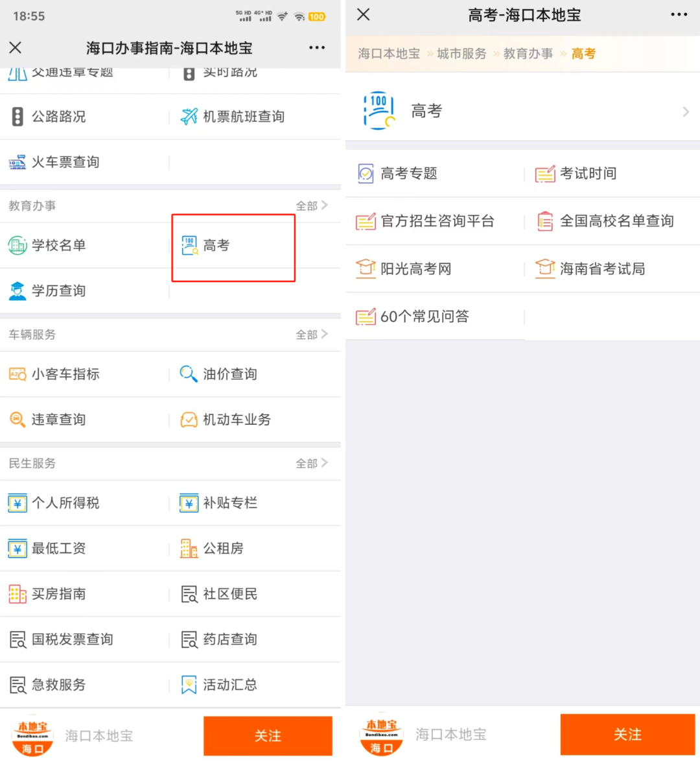700x762 pixels.
Task: Tap the 海南省考试局 graduation cap icon
Action: (x=544, y=268)
